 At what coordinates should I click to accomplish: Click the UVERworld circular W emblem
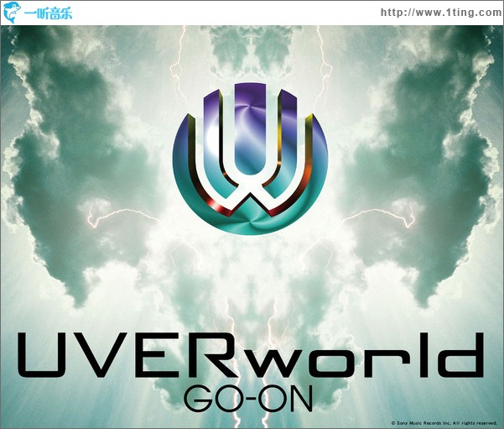(x=251, y=159)
